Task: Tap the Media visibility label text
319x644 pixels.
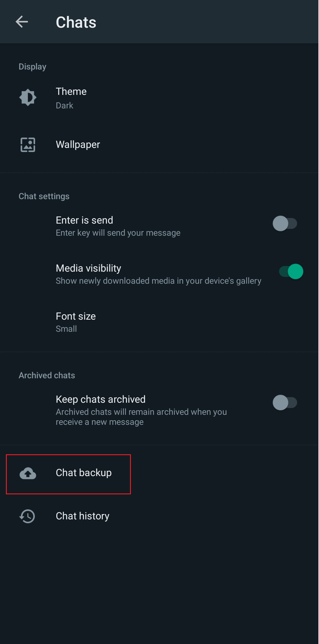Action: [x=88, y=268]
